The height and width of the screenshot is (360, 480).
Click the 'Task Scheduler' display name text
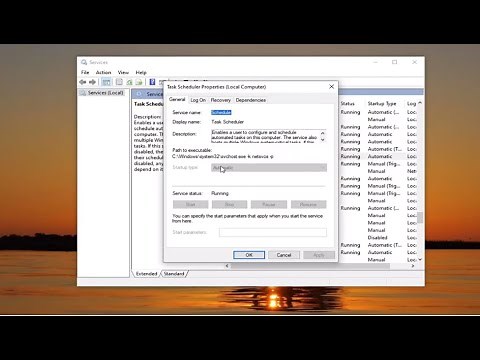tap(228, 122)
